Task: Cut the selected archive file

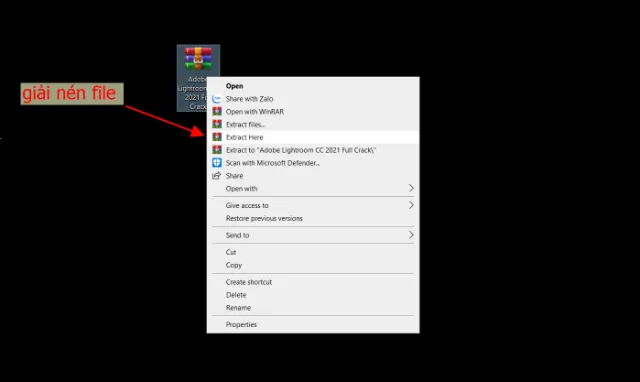Action: click(x=313, y=252)
